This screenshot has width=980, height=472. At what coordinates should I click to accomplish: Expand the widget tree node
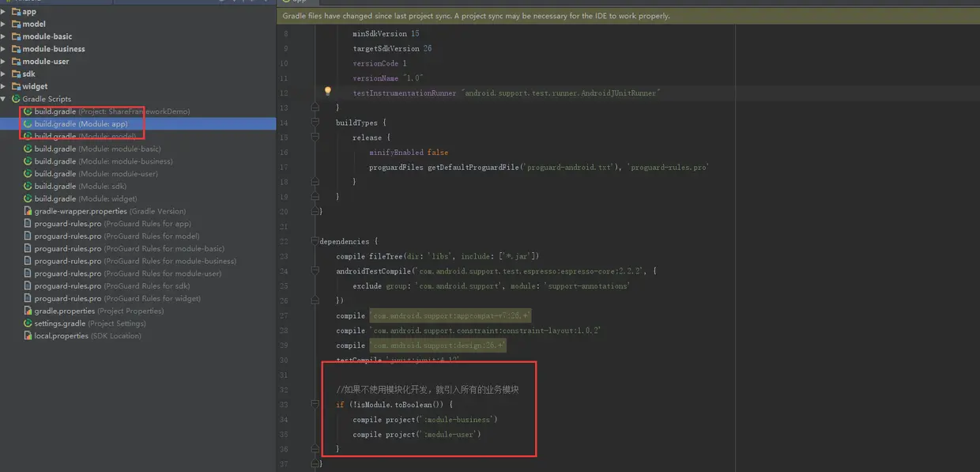(x=4, y=86)
